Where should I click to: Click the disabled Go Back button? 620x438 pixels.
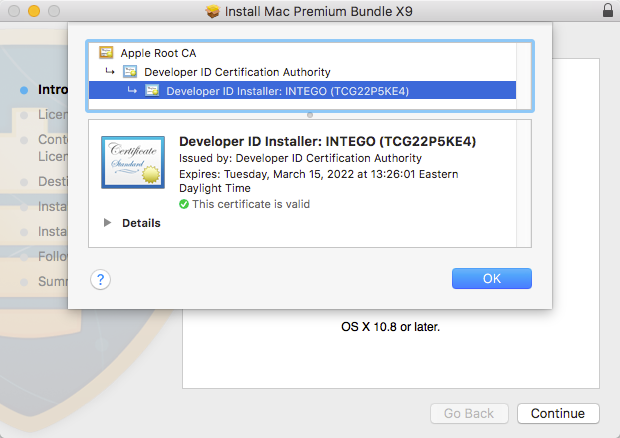[469, 413]
